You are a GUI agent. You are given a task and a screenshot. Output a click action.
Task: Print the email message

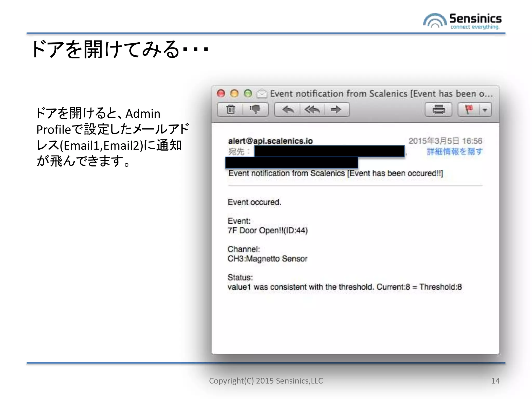click(438, 110)
